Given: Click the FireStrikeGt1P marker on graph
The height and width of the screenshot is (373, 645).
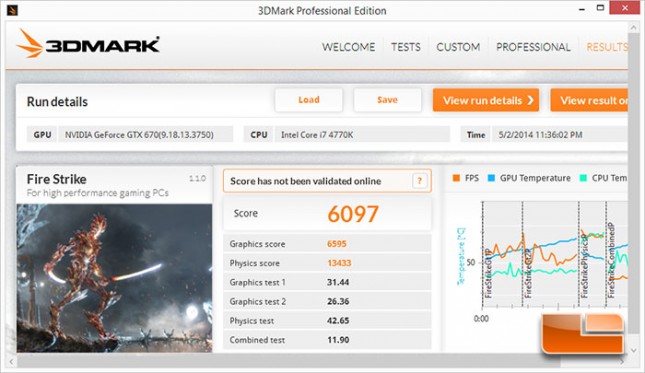Looking at the screenshot, I should [x=488, y=273].
